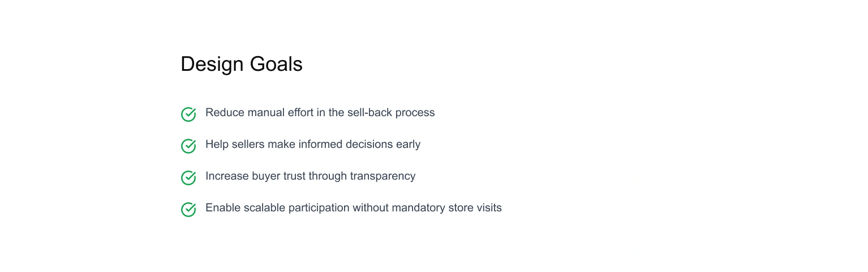Click the Design Goals heading

click(242, 64)
